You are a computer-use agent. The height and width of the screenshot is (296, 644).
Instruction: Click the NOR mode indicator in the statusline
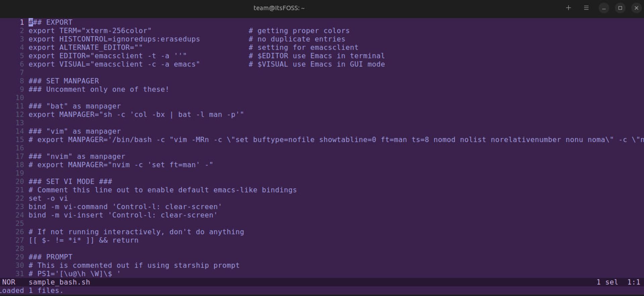(x=9, y=282)
